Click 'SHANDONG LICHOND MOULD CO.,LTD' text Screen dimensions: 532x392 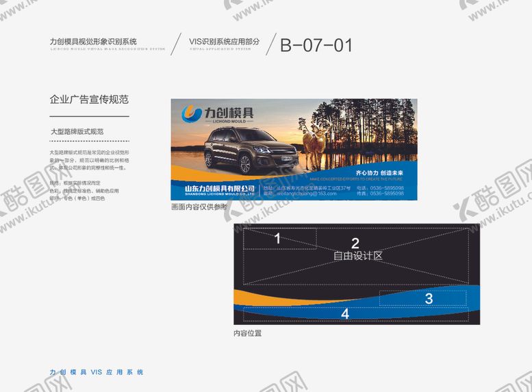220,194
